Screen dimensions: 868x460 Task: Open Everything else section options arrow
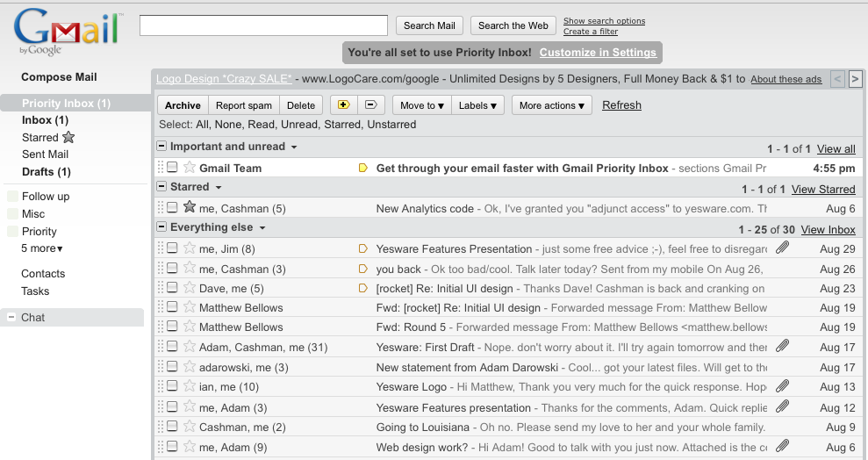(x=262, y=228)
